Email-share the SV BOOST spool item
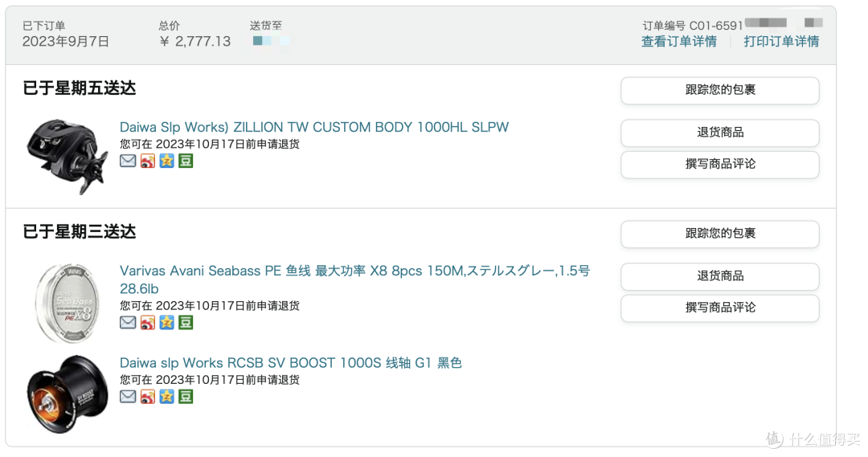 [128, 397]
